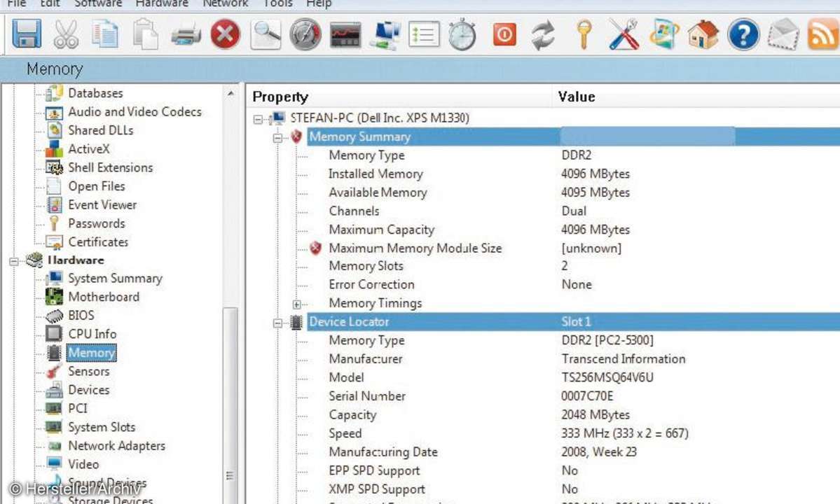Collapse the STEFAN-PC root node

click(x=258, y=119)
